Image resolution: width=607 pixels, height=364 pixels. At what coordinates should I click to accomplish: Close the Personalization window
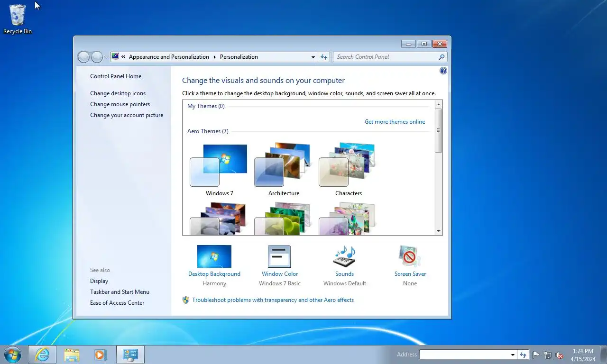click(x=440, y=44)
